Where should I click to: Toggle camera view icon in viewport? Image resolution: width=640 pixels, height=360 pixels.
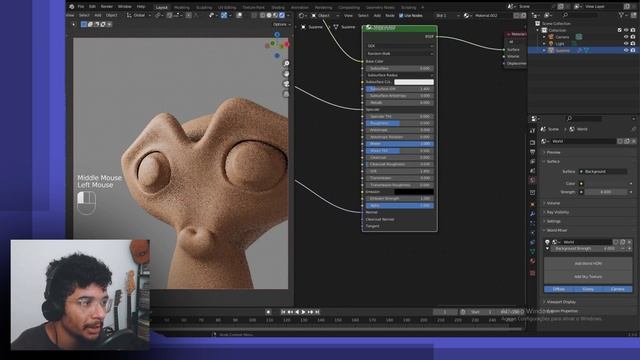click(286, 84)
